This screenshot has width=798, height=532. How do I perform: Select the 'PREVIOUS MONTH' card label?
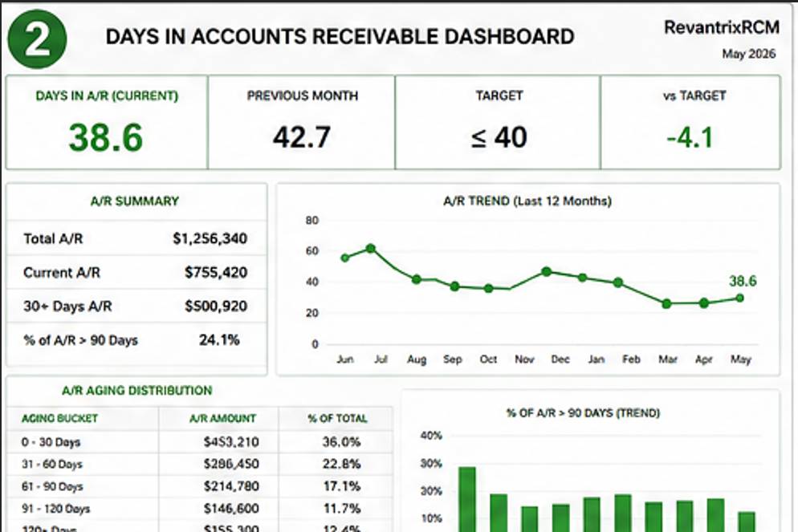[x=303, y=95]
